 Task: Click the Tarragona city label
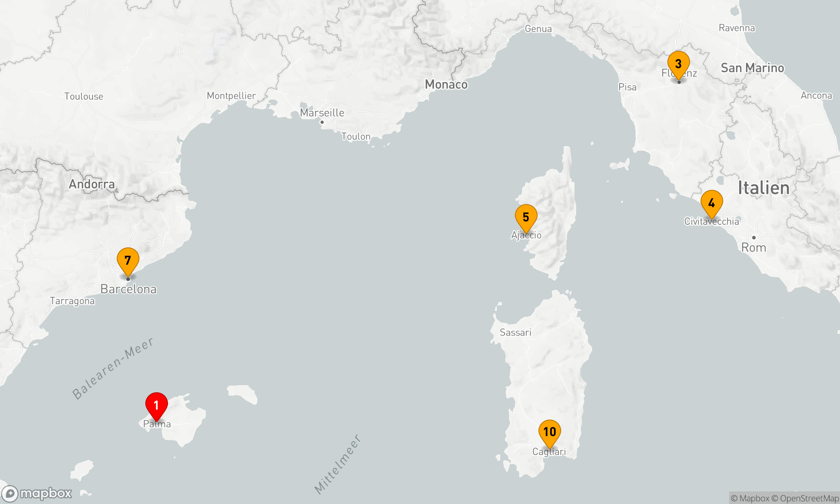pyautogui.click(x=72, y=301)
